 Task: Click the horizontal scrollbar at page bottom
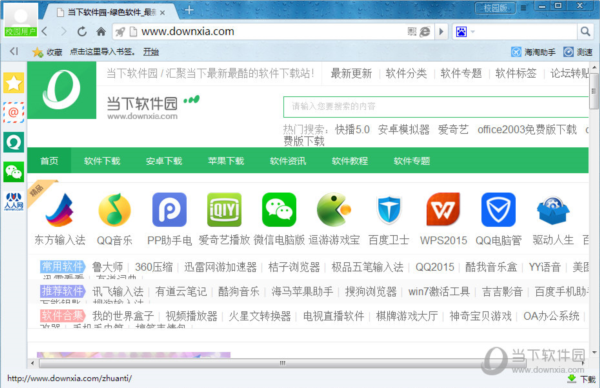click(x=282, y=363)
